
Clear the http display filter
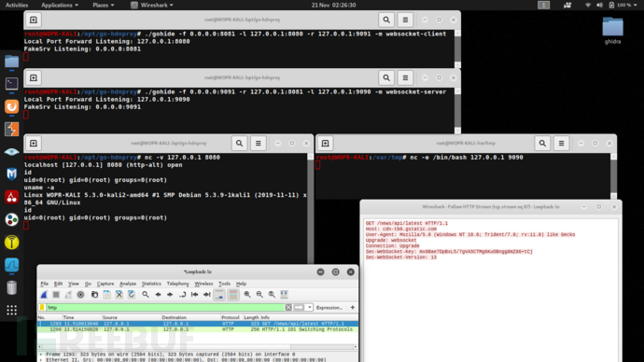pos(288,307)
